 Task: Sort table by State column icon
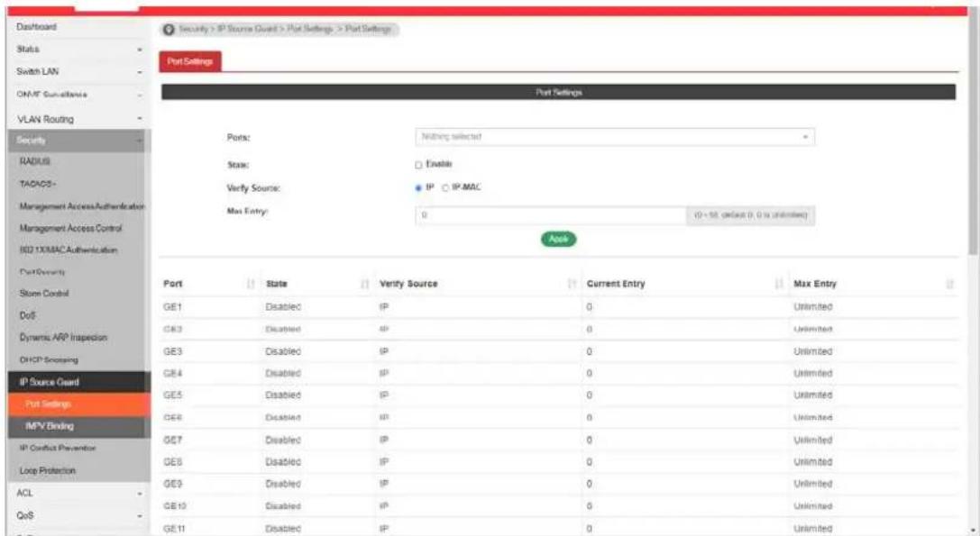coord(365,284)
